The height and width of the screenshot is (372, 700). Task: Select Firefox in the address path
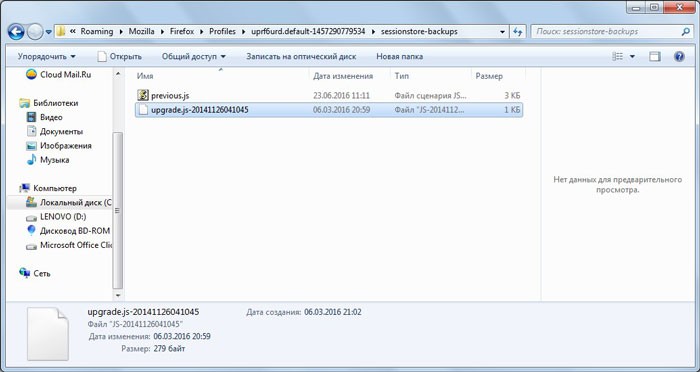pos(182,32)
